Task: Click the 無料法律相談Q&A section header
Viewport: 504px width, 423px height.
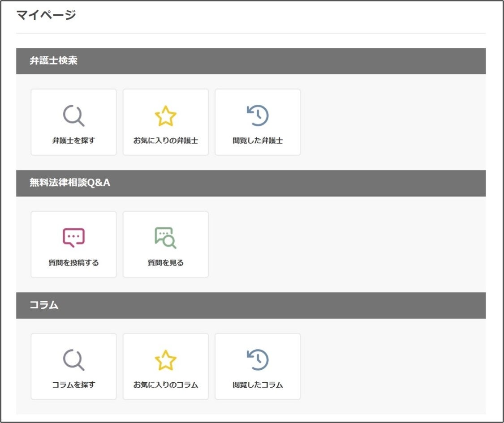Action: [251, 183]
